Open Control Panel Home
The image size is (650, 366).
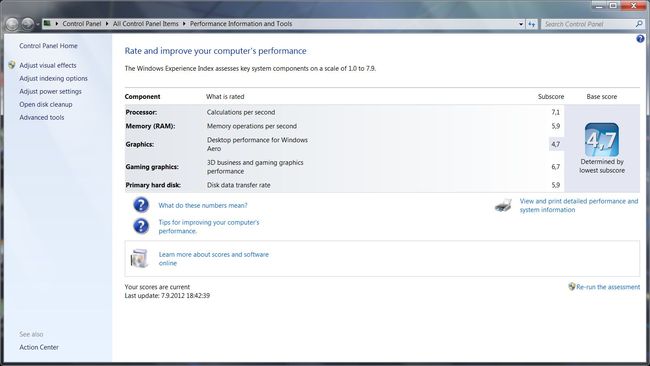(x=48, y=46)
